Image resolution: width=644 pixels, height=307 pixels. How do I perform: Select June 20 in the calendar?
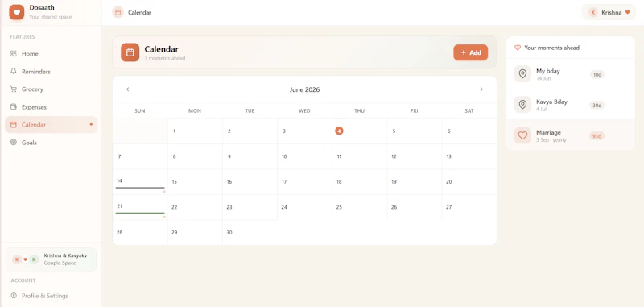pyautogui.click(x=469, y=181)
